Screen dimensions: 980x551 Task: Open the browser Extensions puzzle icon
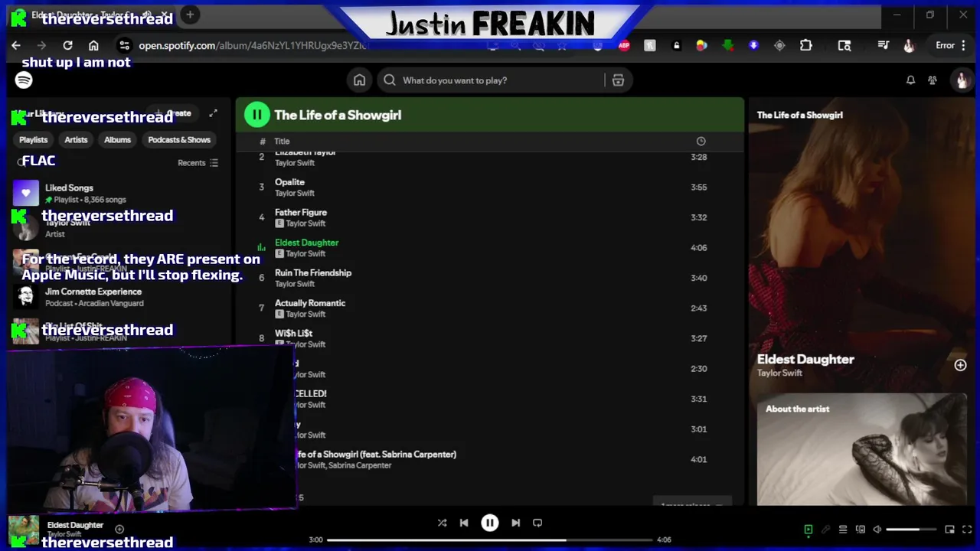coord(806,45)
